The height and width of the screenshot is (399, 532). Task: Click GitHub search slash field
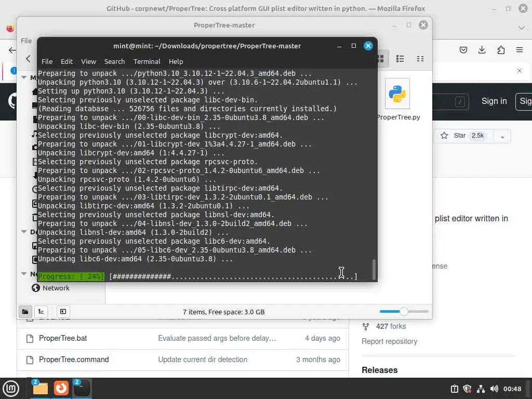pos(460,101)
